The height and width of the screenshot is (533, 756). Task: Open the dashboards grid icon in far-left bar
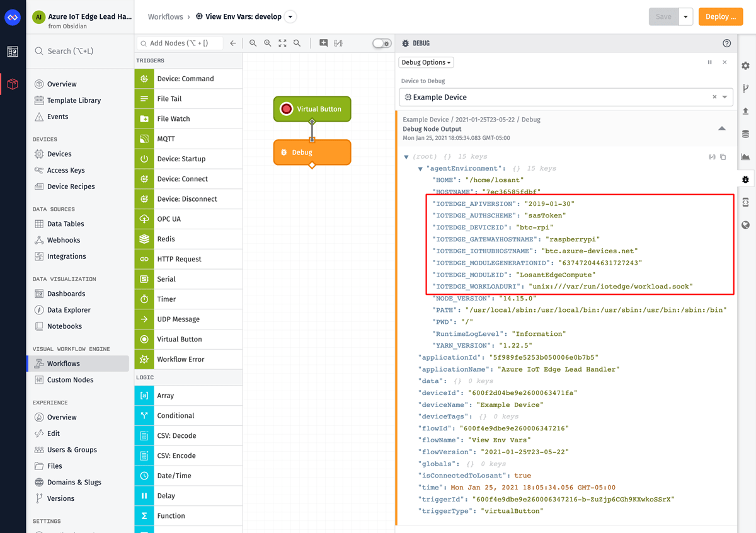[x=13, y=52]
